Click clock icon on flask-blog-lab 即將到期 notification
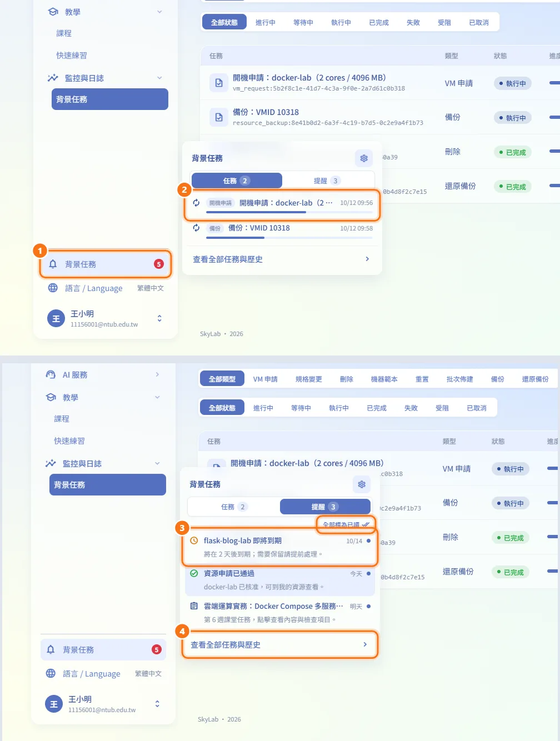Viewport: 560px width, 741px height. (194, 540)
